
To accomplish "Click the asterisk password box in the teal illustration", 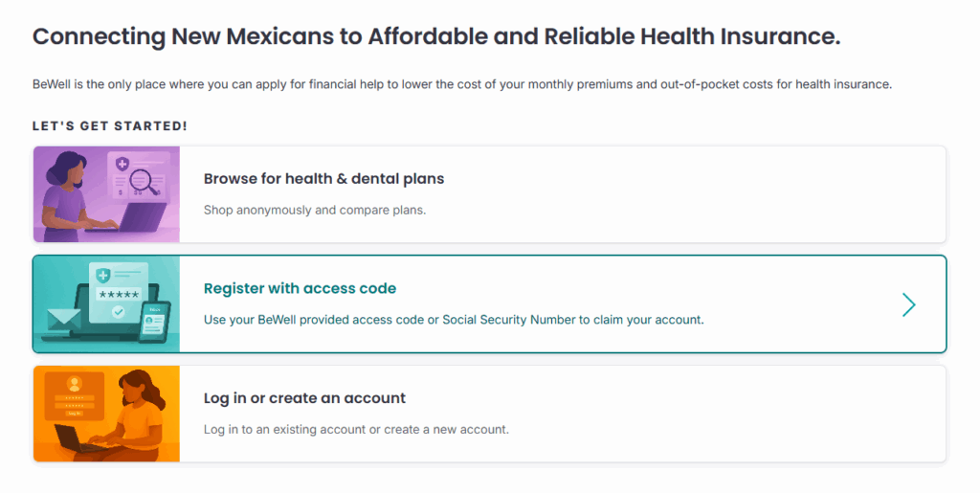I will tap(119, 293).
